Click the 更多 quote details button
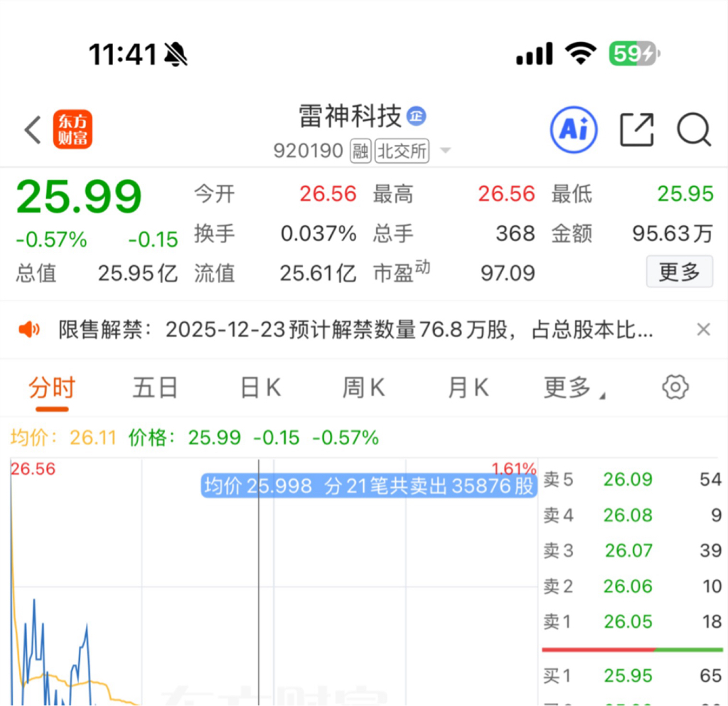The height and width of the screenshot is (706, 728). [x=679, y=272]
